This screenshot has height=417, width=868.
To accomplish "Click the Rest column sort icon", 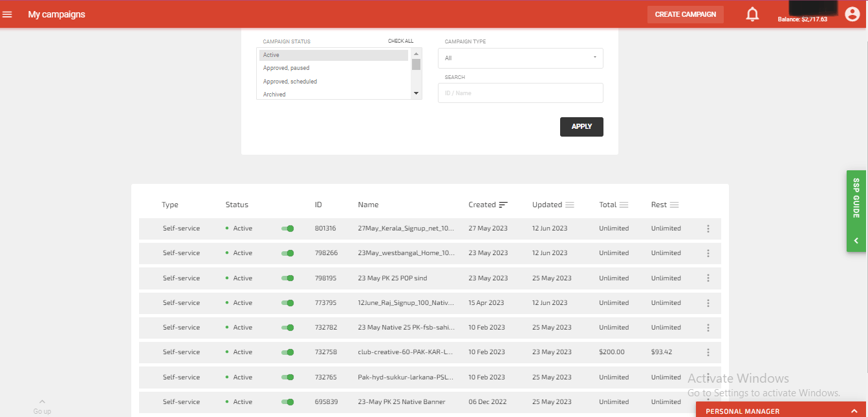I will [675, 205].
